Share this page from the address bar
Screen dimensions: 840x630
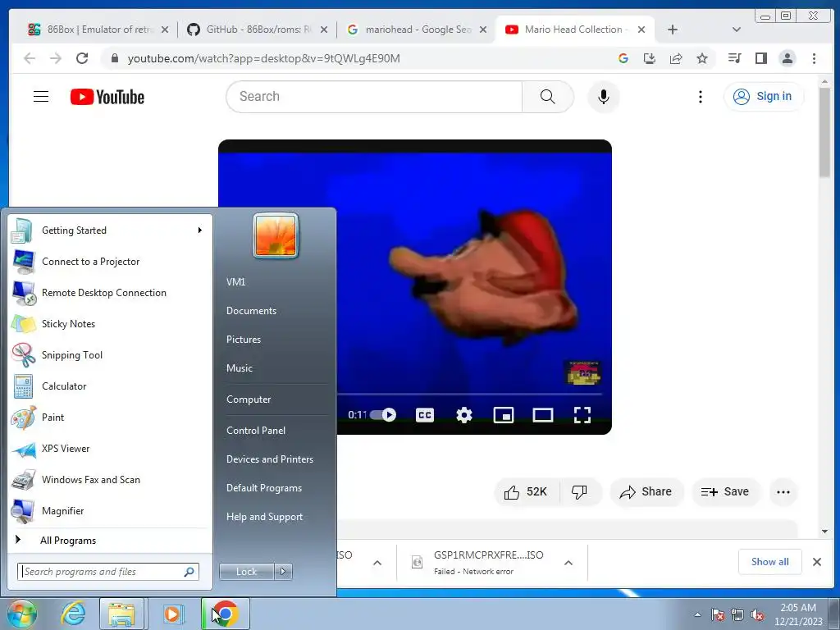676,58
